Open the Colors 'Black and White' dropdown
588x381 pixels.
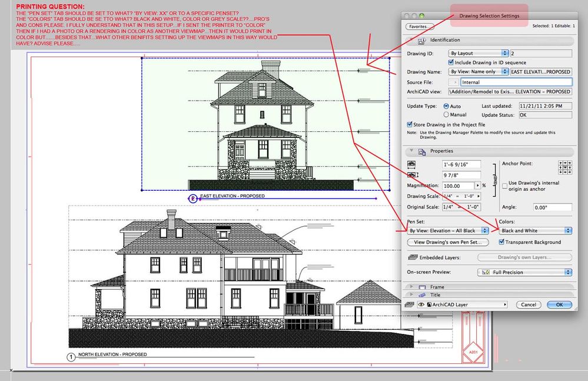click(x=536, y=230)
